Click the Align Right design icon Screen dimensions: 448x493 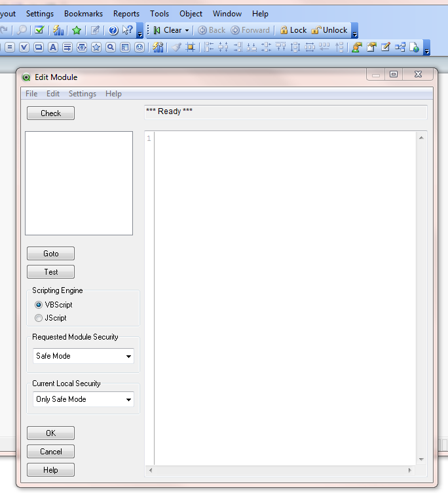coord(238,47)
